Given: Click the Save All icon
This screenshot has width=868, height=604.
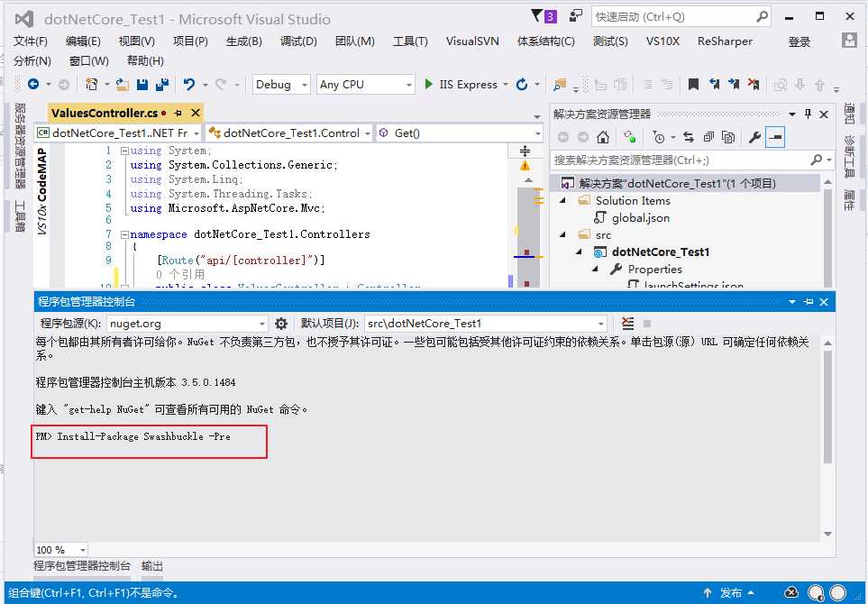Looking at the screenshot, I should [x=162, y=84].
